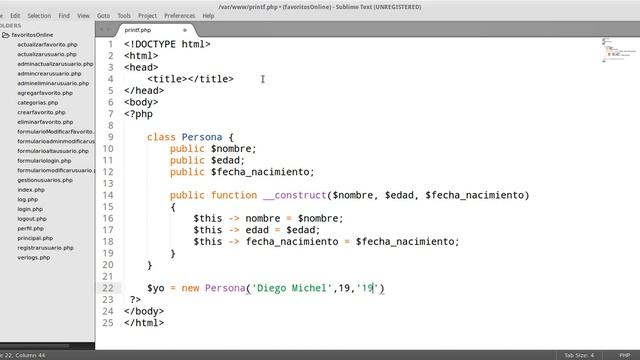The image size is (640, 360).
Task: Click the closing ?> tag on line 23
Action: pos(136,300)
